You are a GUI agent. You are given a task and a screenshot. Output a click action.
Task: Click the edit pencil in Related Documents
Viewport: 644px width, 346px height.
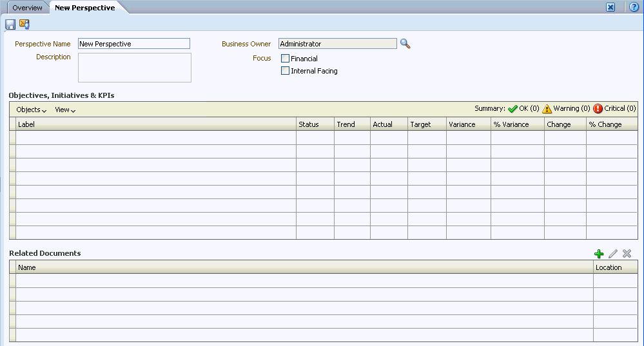pos(613,254)
